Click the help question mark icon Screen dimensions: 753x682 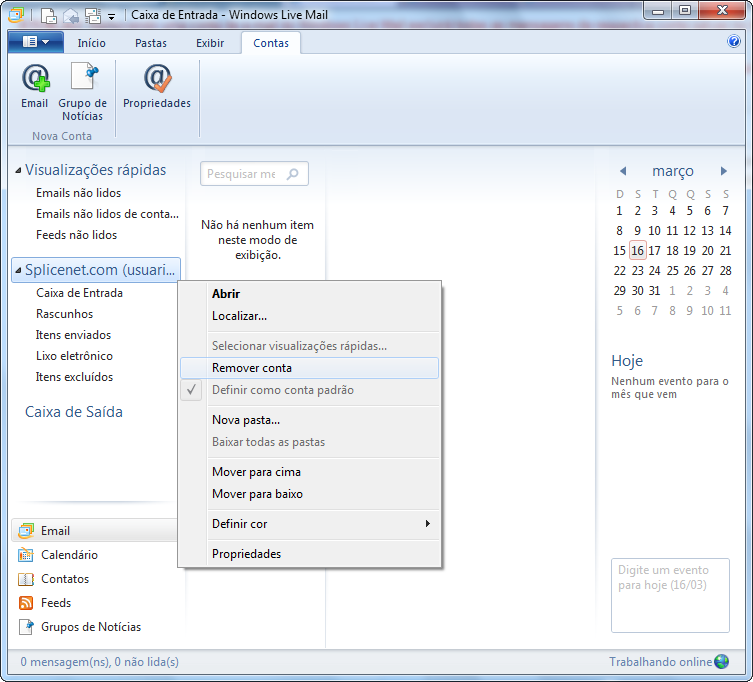(x=733, y=41)
